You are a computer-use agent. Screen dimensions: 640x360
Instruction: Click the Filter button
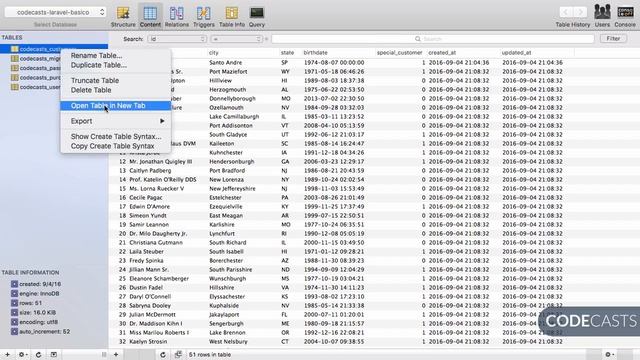pos(613,38)
